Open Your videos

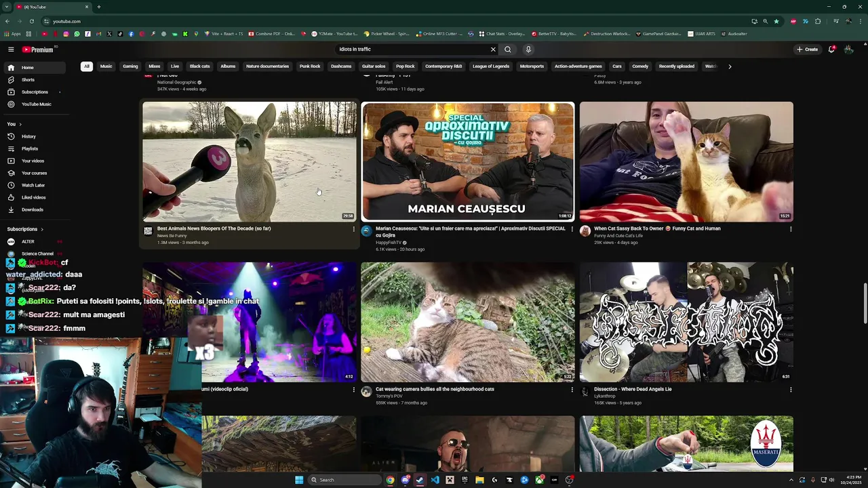pos(34,161)
